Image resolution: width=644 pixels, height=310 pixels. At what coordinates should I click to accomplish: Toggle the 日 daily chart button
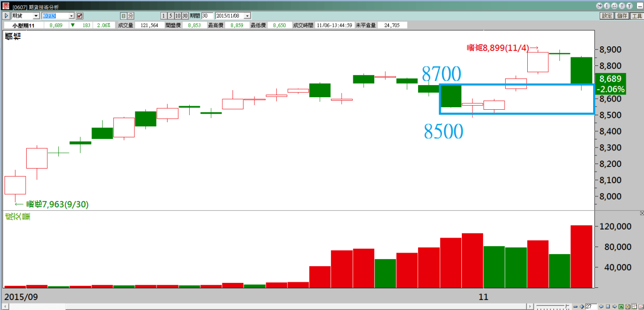124,16
